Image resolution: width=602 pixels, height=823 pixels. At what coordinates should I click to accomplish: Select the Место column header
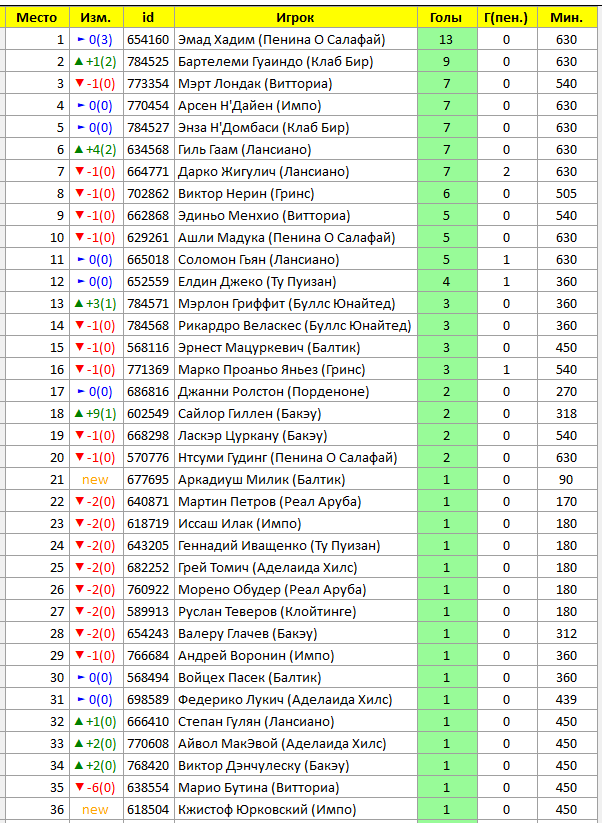pos(37,18)
